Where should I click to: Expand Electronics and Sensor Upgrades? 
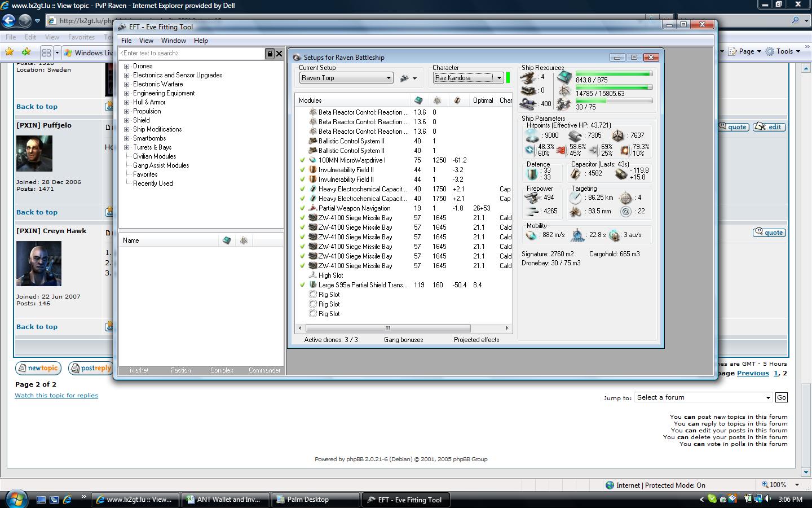pos(127,75)
